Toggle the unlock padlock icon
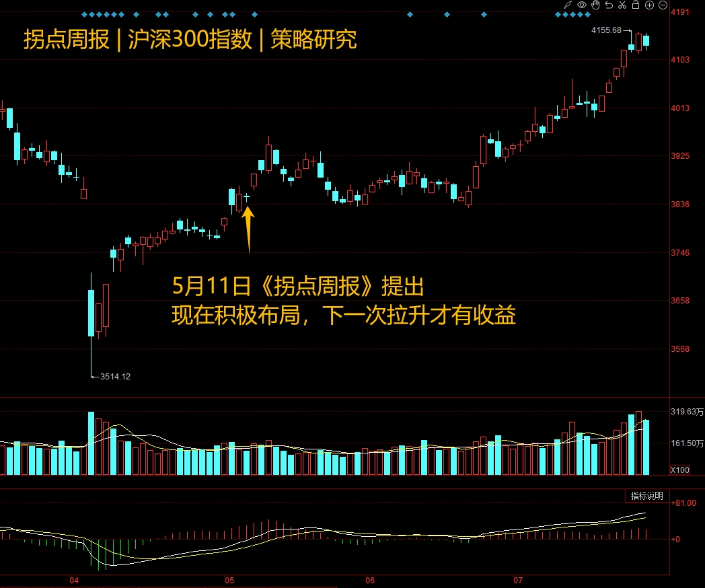The image size is (705, 588). [636, 5]
